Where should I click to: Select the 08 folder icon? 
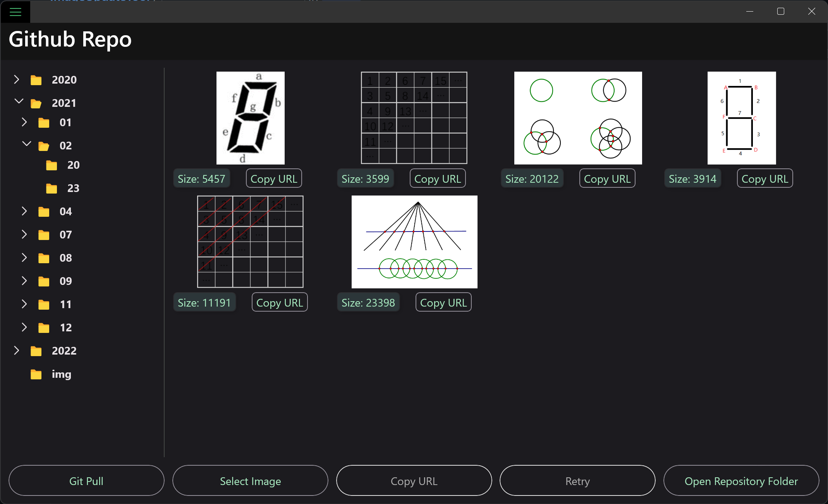coord(44,257)
